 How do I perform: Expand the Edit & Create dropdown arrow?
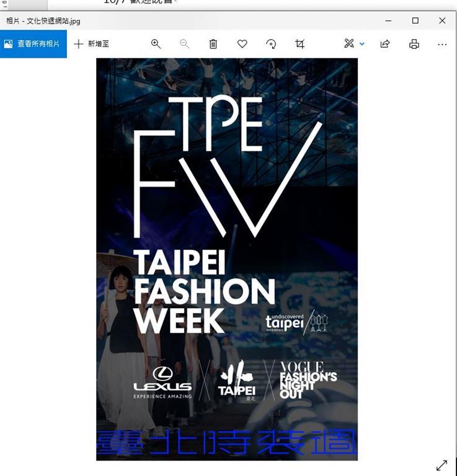pyautogui.click(x=362, y=44)
